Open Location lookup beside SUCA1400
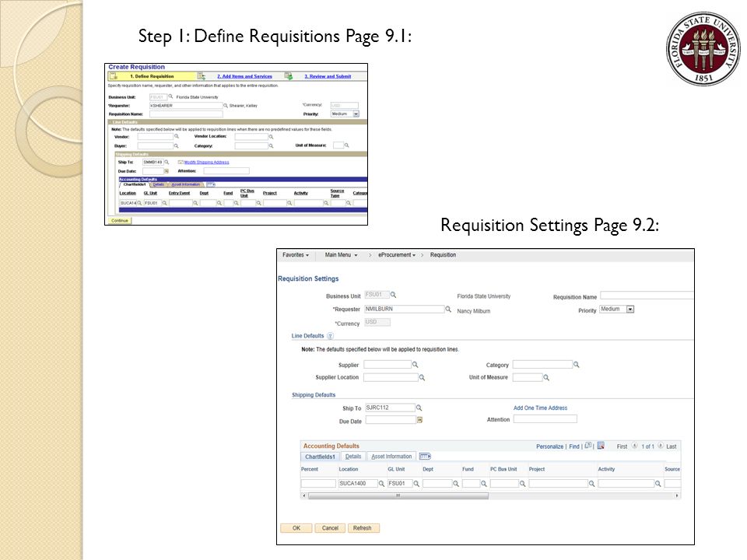Viewport: 747px width, 560px height. tap(381, 484)
